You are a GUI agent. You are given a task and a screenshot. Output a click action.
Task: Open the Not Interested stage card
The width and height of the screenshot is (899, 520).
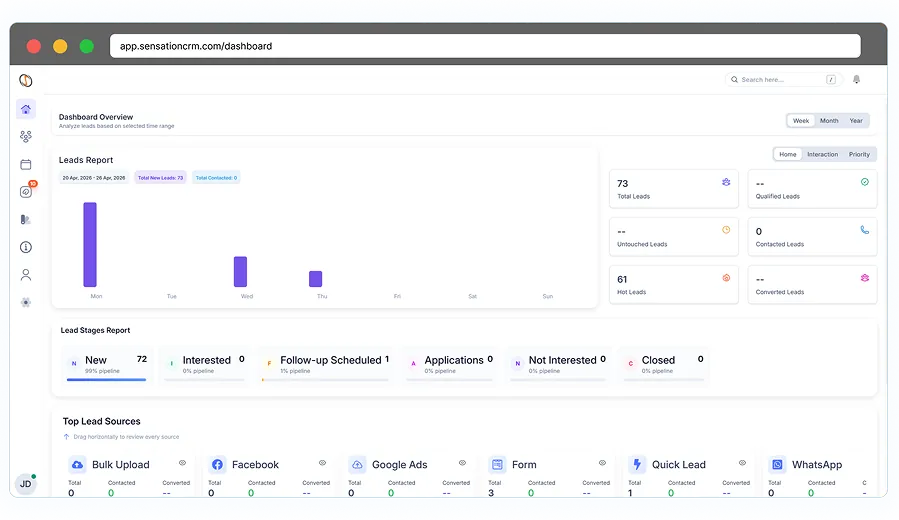pyautogui.click(x=558, y=366)
